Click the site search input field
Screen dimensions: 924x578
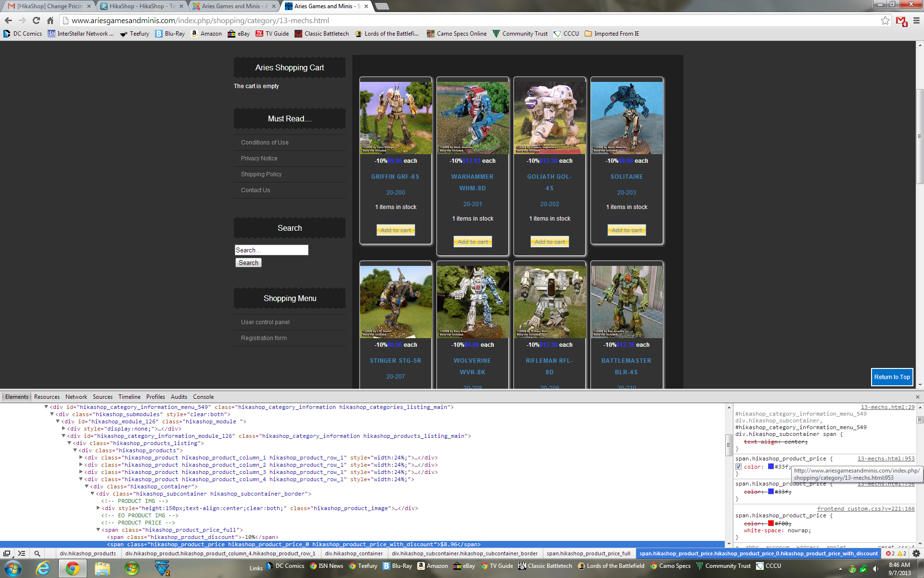tap(271, 250)
